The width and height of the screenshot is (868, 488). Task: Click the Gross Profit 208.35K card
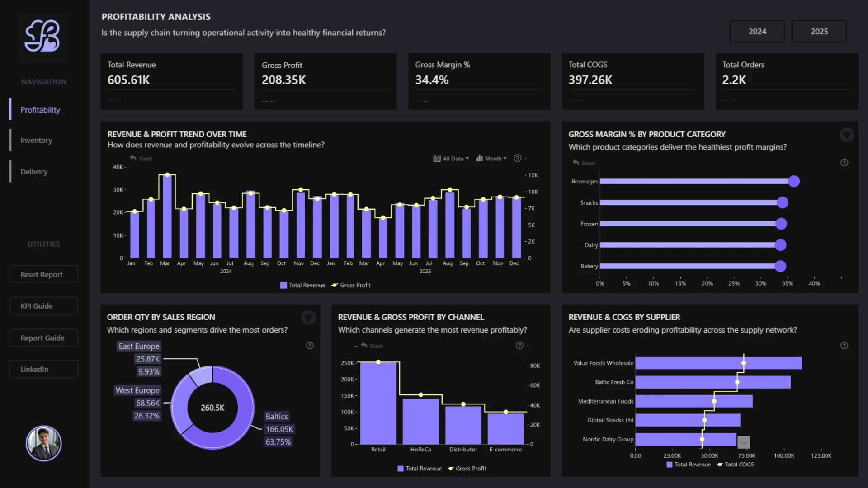325,81
